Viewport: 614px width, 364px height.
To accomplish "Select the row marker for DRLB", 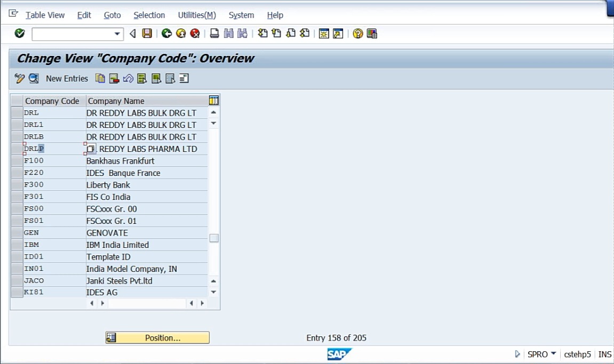I will click(17, 136).
